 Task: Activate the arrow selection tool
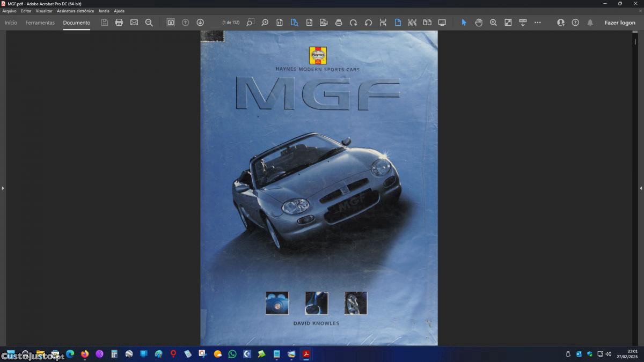pyautogui.click(x=464, y=23)
